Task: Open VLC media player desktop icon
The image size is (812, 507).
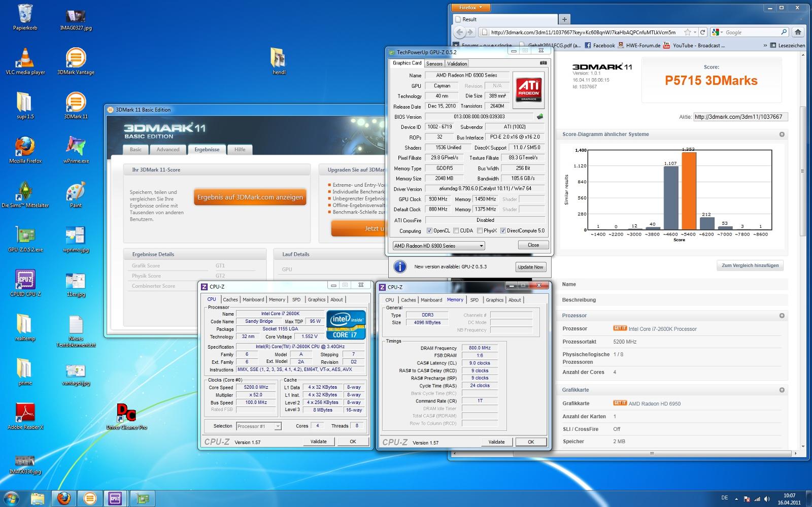Action: [x=25, y=61]
